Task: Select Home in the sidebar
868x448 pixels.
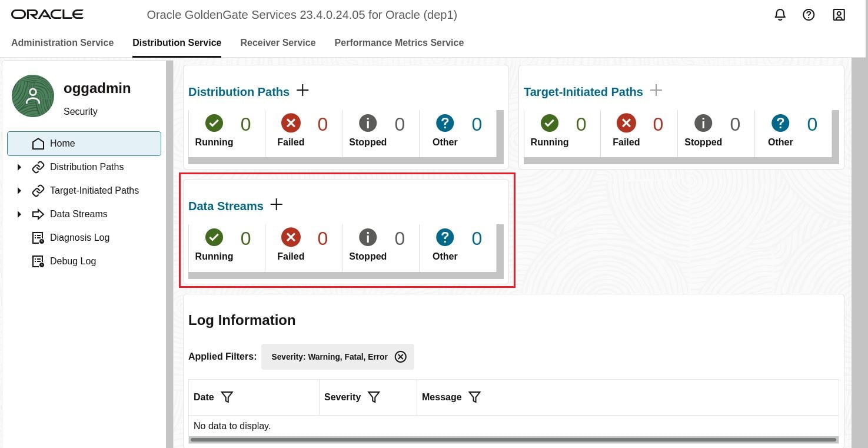Action: click(x=84, y=144)
